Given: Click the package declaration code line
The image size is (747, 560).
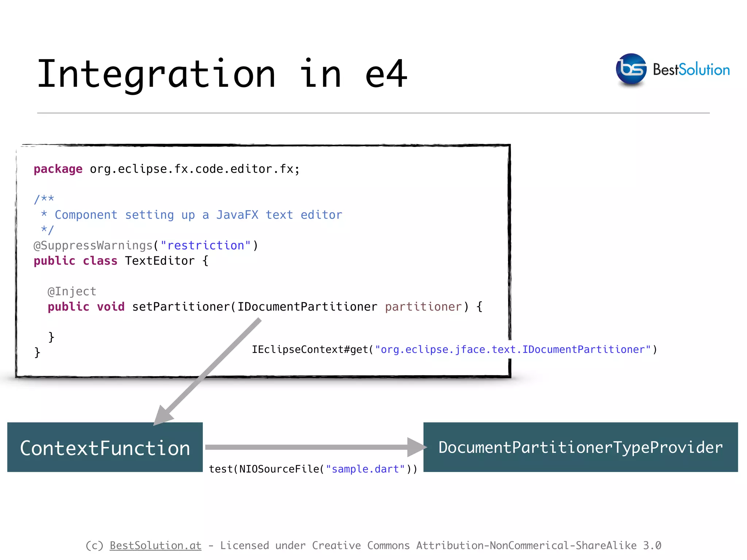Looking at the screenshot, I should point(167,169).
